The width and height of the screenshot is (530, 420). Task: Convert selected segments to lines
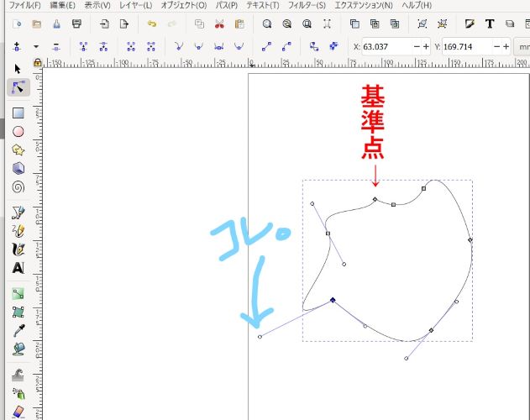266,46
